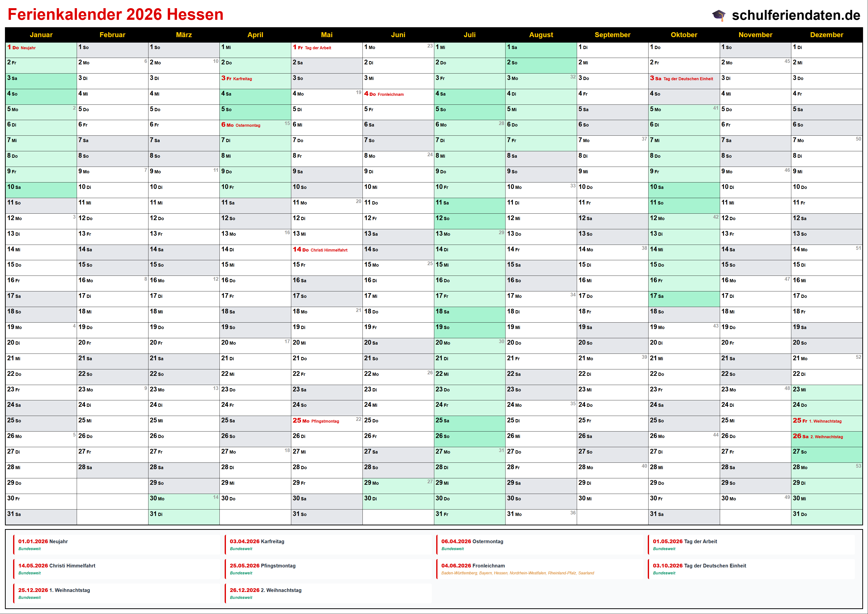Open the schulferiendaten.de site title
The height and width of the screenshot is (614, 868).
[x=796, y=15]
